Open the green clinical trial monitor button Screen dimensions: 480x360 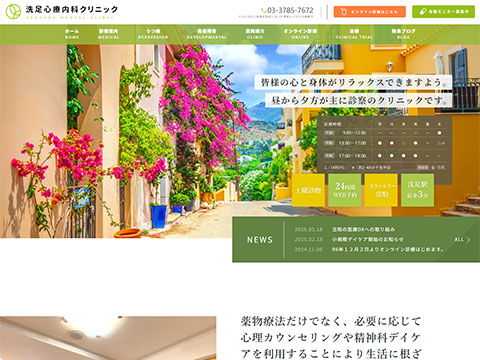pos(443,12)
